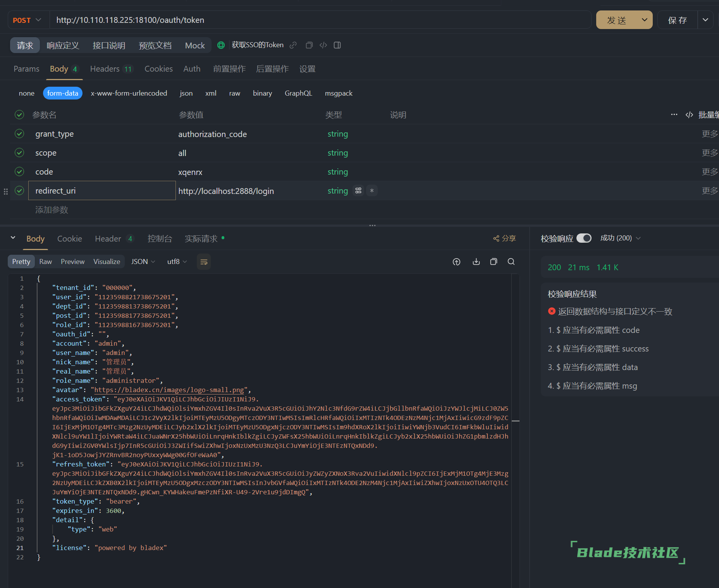This screenshot has height=588, width=719.
Task: Grab the drag handle of redirect_uri row
Action: [x=5, y=191]
